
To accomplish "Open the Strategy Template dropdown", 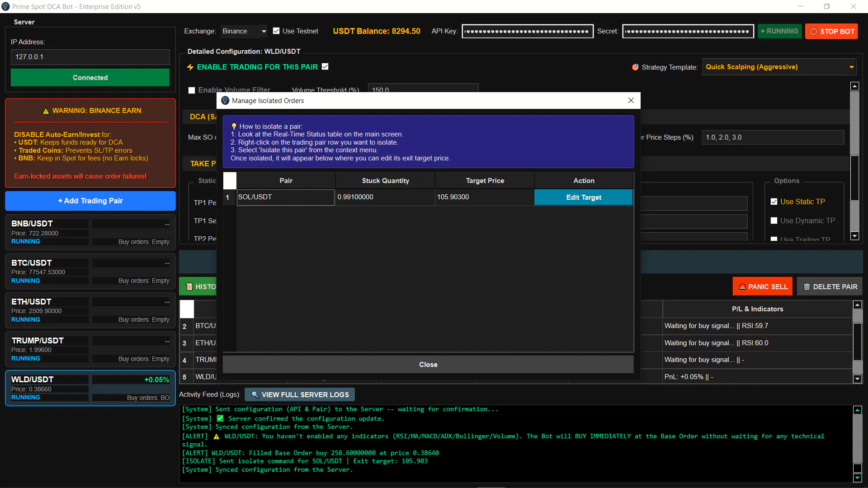I will [x=779, y=67].
